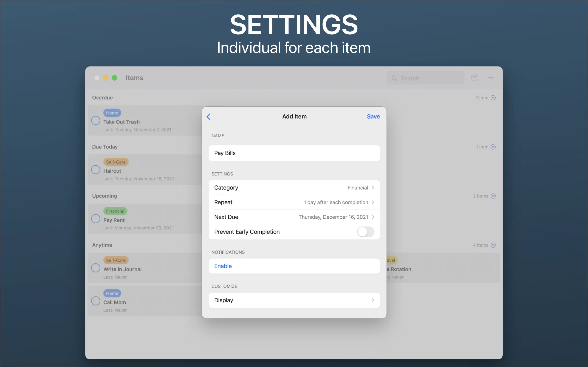
Task: Save the new item
Action: (x=373, y=117)
